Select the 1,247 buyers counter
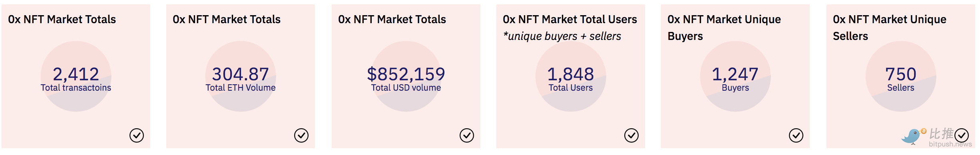Viewport: 980px width, 155px height. click(x=735, y=74)
